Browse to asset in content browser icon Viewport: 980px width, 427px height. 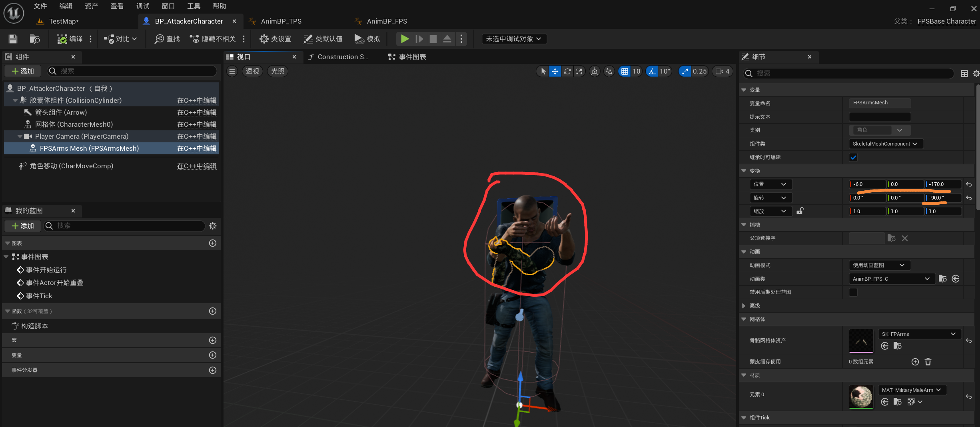click(x=35, y=39)
